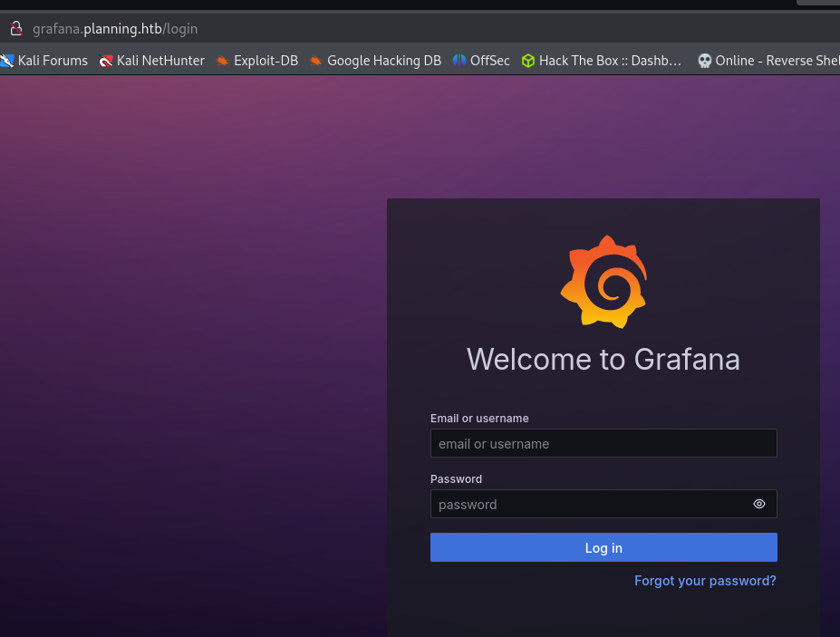Image resolution: width=840 pixels, height=637 pixels.
Task: Open the Exploit-DB bookmark
Action: tap(257, 61)
